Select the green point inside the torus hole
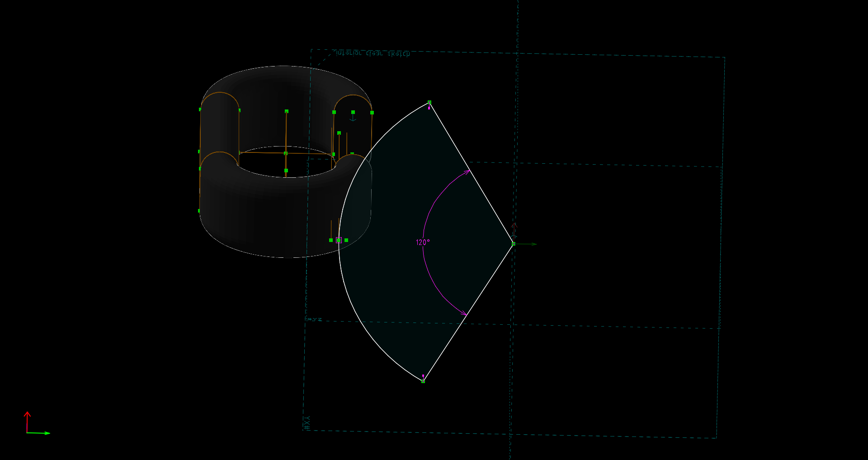The width and height of the screenshot is (868, 460). (x=286, y=171)
